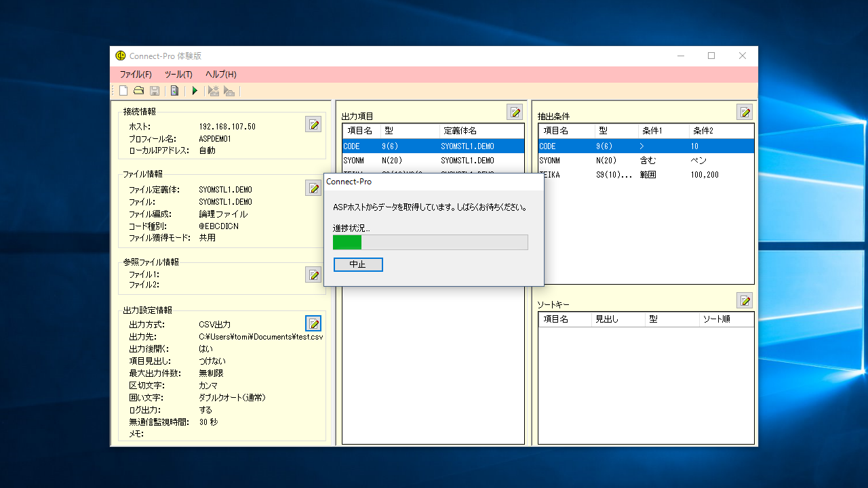Click the 100,200 condition value
Image resolution: width=868 pixels, height=488 pixels.
(705, 175)
